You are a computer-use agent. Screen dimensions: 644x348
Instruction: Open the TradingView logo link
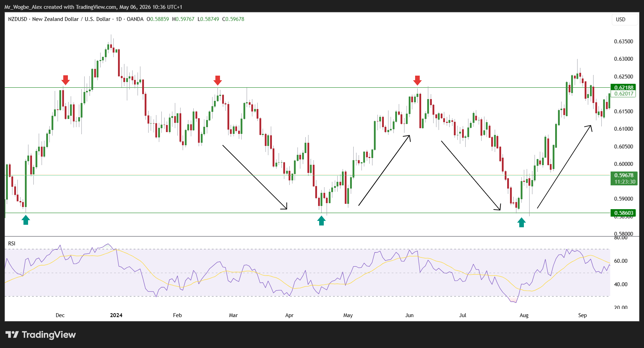tap(41, 335)
